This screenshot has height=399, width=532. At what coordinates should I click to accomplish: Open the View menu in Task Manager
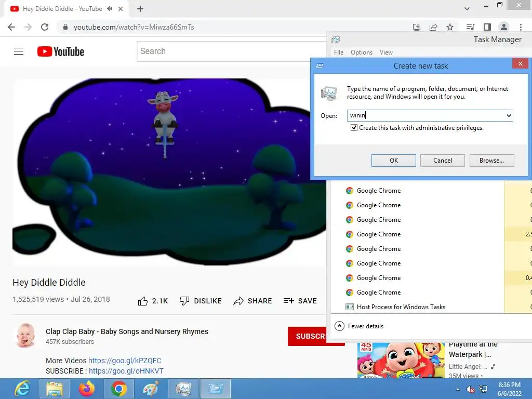click(x=386, y=52)
